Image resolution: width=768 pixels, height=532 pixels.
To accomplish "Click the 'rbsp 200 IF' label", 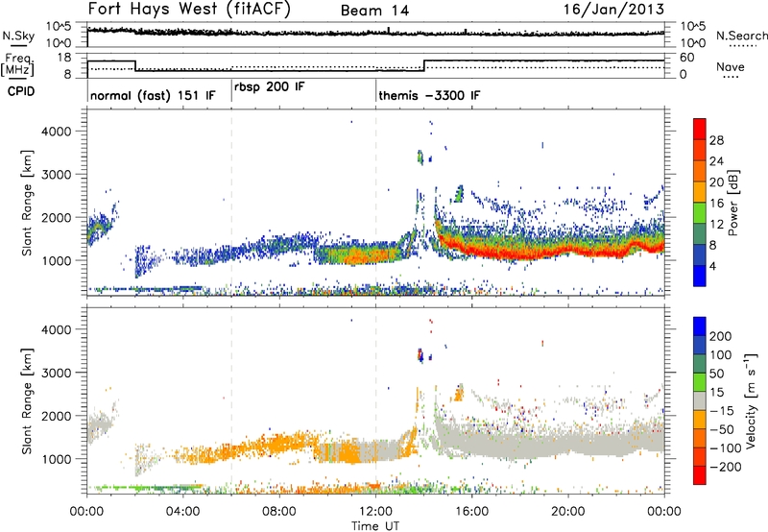I will coord(270,87).
